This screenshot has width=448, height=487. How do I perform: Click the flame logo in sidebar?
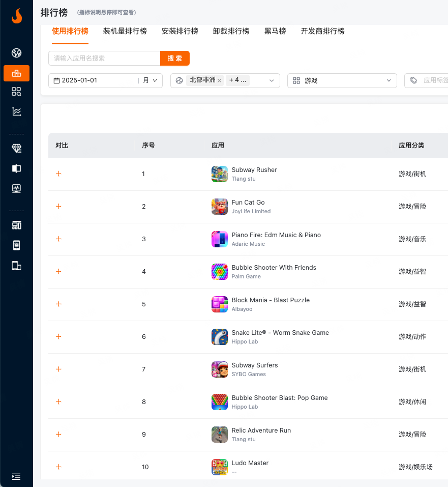pos(16,16)
